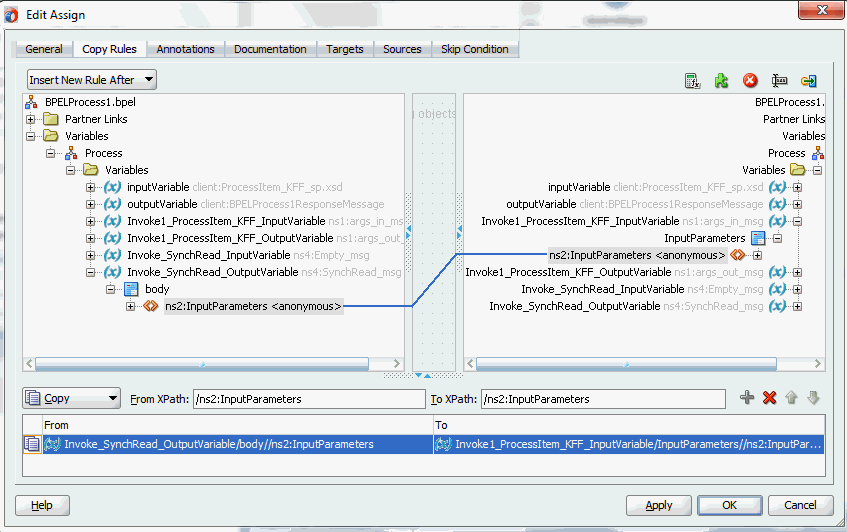Screen dimensions: 847x532
Task: Click the From XPath input field
Action: point(309,399)
